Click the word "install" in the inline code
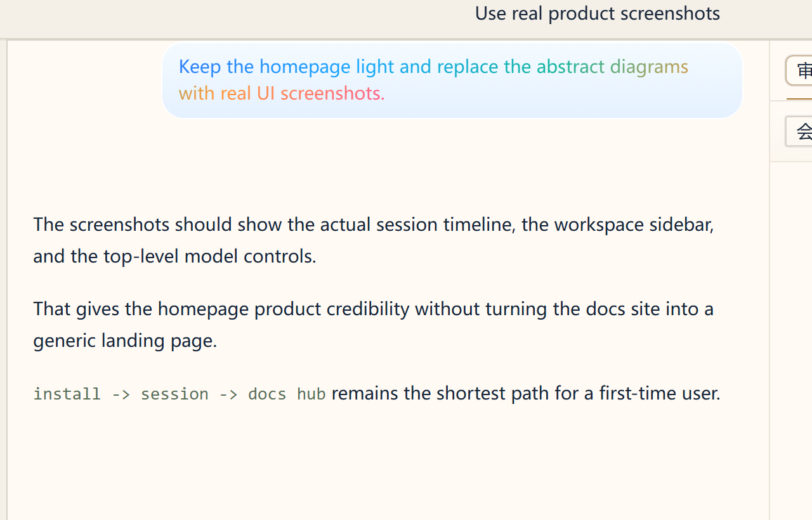The image size is (812, 520). (67, 394)
